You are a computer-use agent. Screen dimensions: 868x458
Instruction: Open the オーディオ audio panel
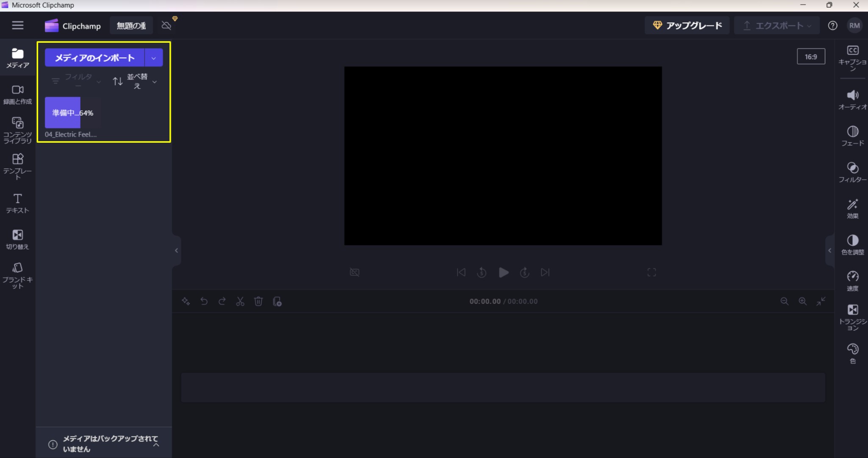(852, 100)
